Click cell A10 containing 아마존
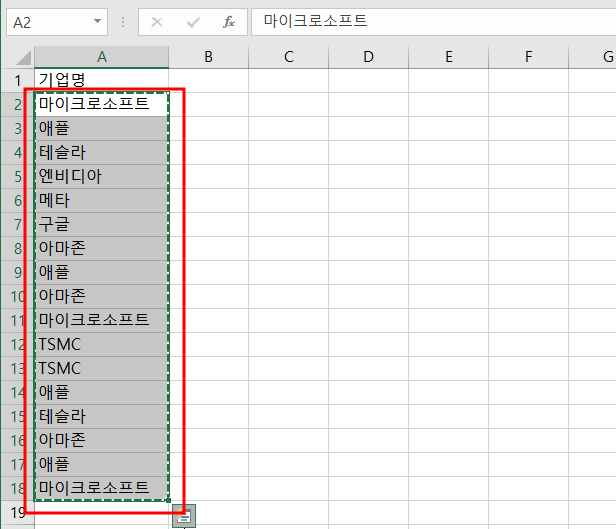The image size is (616, 529). [102, 297]
